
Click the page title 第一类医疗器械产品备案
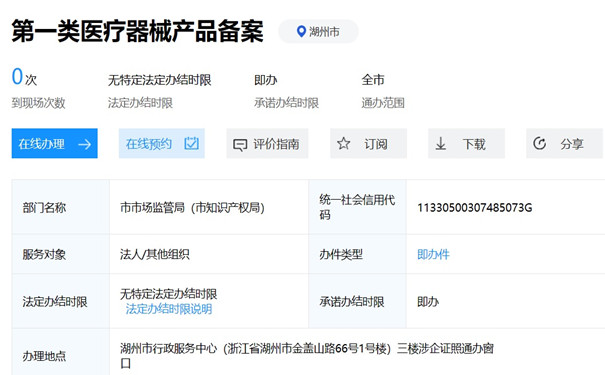click(137, 31)
